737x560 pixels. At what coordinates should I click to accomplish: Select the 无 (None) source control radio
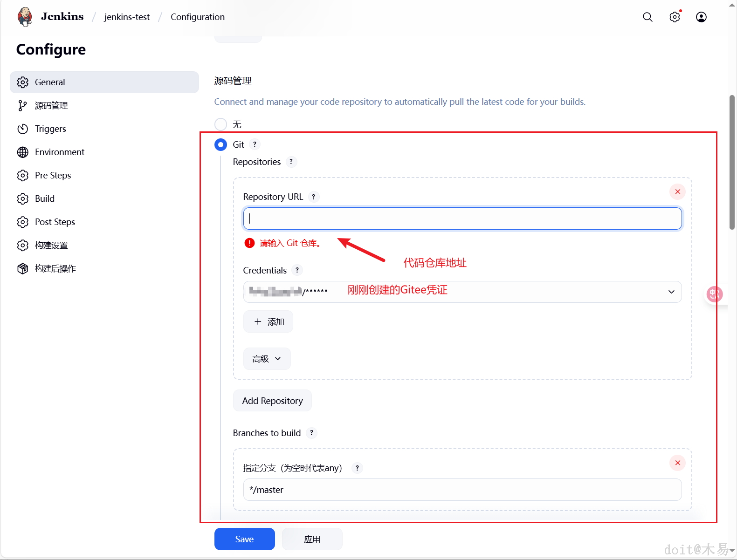click(220, 124)
